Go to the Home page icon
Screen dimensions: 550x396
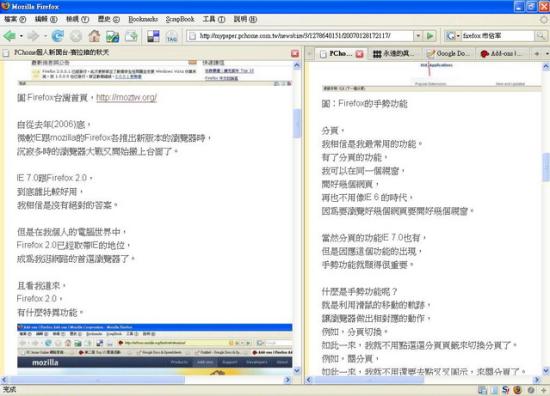[x=94, y=36]
